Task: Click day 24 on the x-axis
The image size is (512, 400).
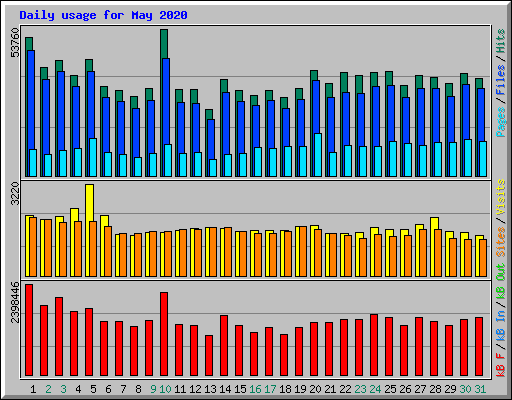Action: pyautogui.click(x=375, y=389)
